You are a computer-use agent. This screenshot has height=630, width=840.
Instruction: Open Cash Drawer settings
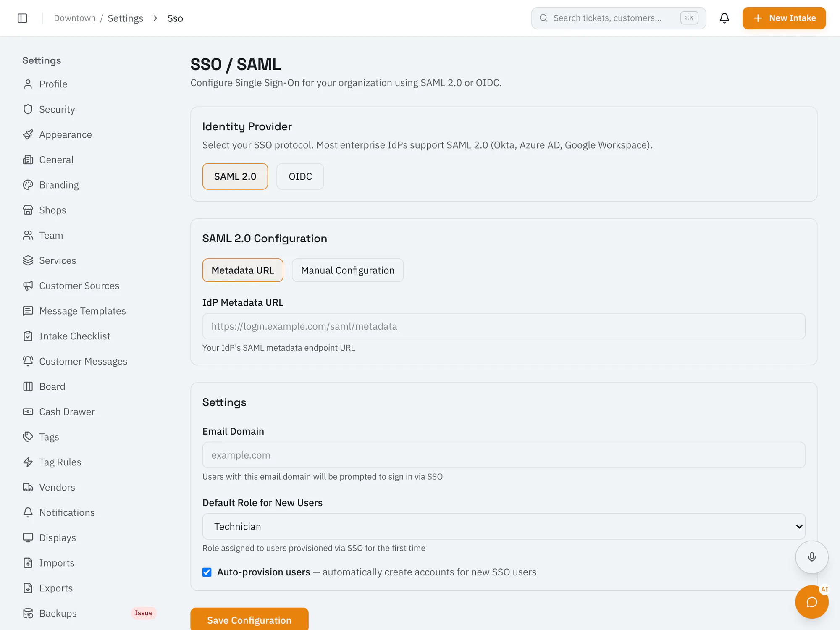click(89, 412)
